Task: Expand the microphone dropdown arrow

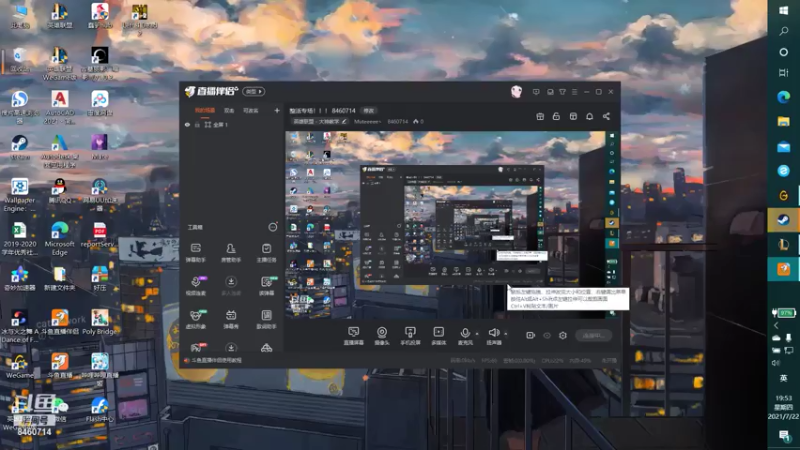Action: [477, 334]
